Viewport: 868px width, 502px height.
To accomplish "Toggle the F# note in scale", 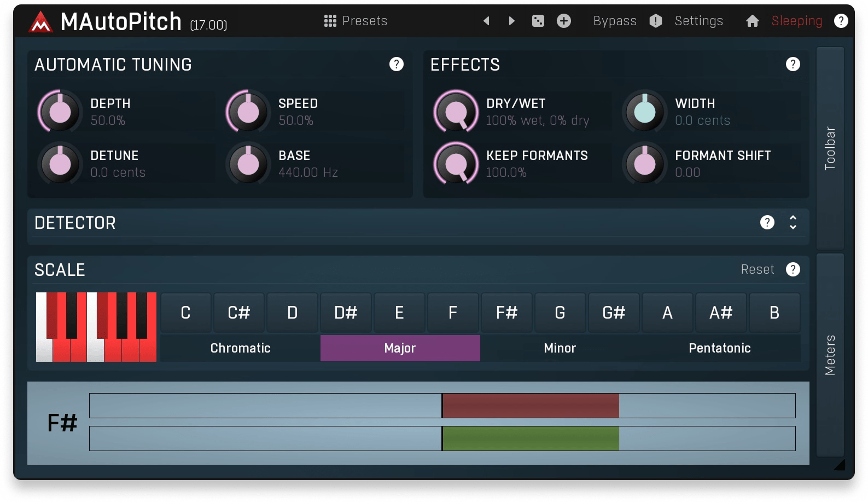I will (x=506, y=313).
